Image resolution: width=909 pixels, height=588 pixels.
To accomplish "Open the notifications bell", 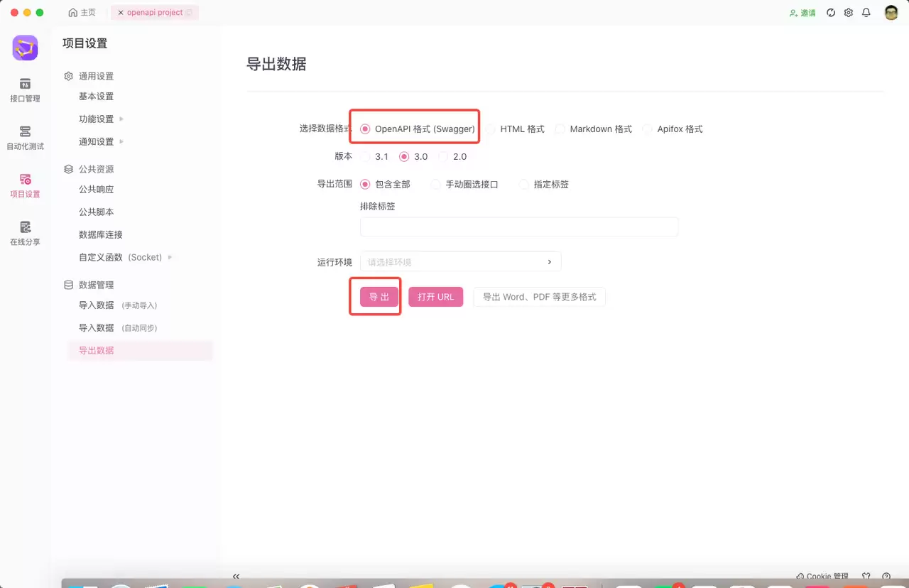I will 866,13.
